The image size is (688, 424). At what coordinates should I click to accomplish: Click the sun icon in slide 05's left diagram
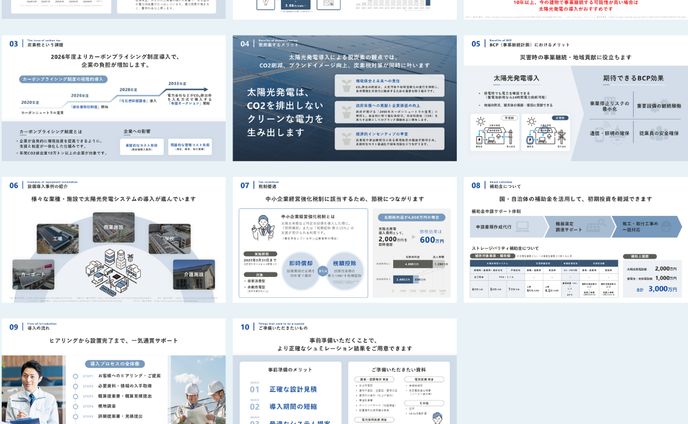coord(480,122)
